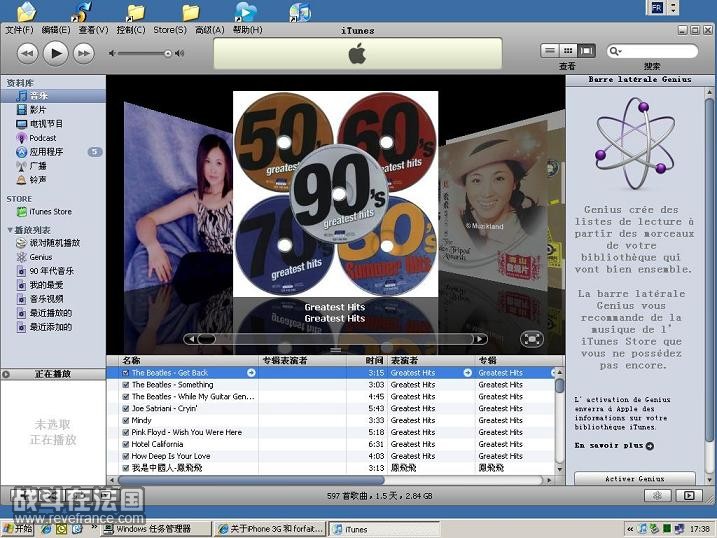Open the 编辑(E) menu

pos(56,30)
